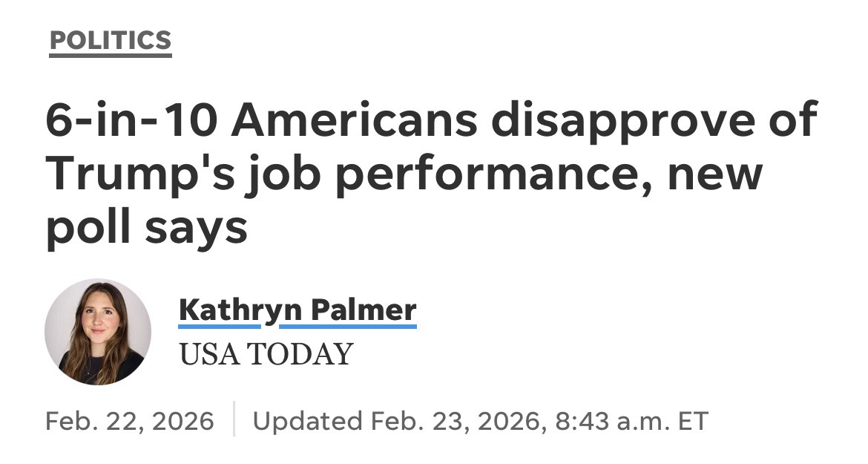Open the author's circular profile photo
The height and width of the screenshot is (464, 868).
coord(98,332)
